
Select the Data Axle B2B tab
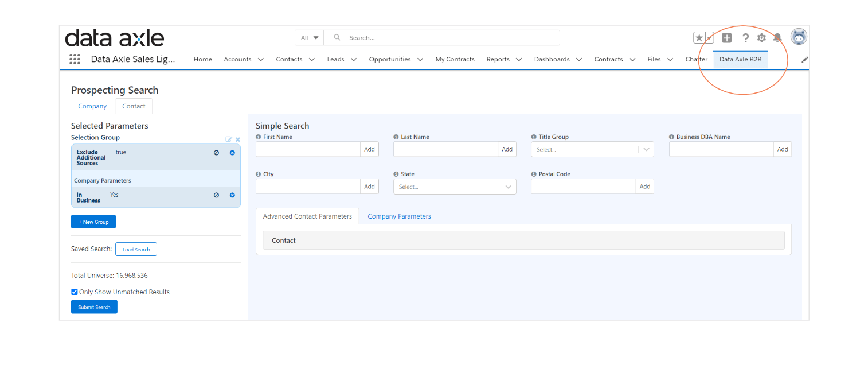pos(741,59)
